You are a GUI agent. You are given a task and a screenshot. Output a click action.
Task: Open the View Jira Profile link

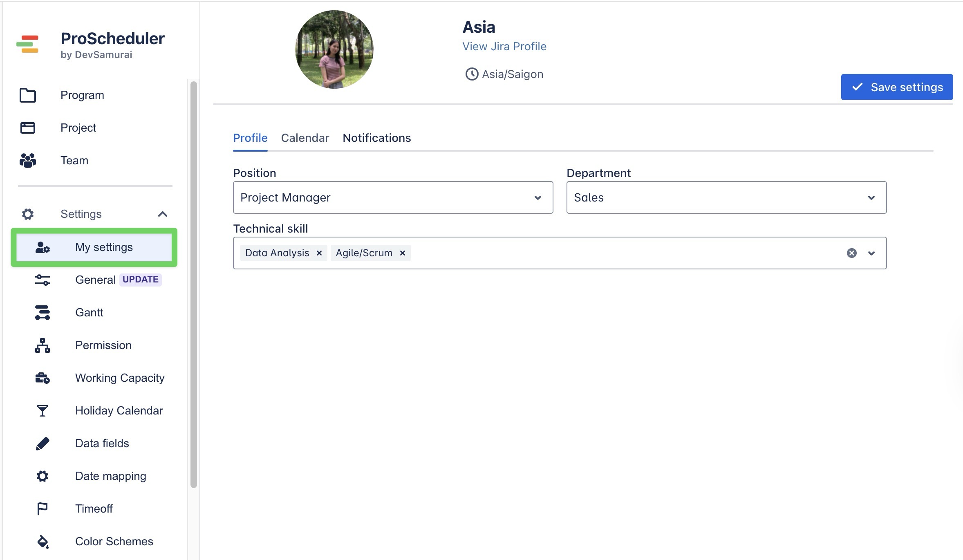pyautogui.click(x=504, y=47)
